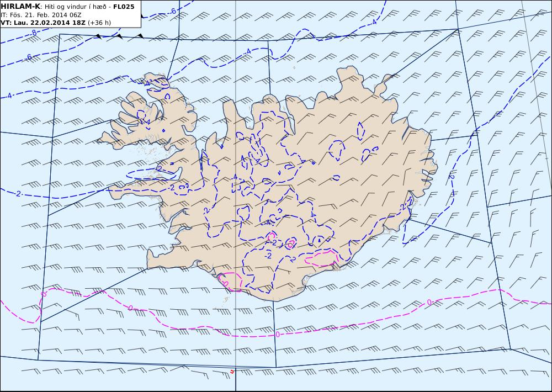The width and height of the screenshot is (552, 392).
Task: Click the "-8" isotherm contour label
Action: tap(33, 33)
